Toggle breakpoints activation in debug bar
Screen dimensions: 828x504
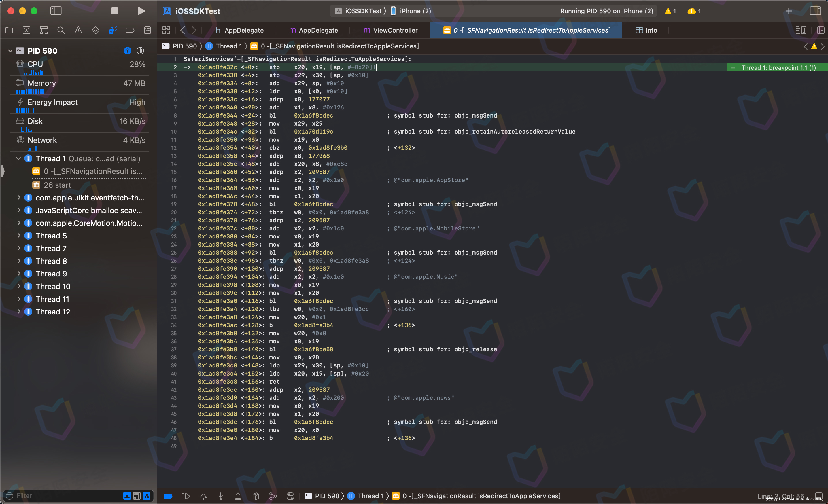168,496
